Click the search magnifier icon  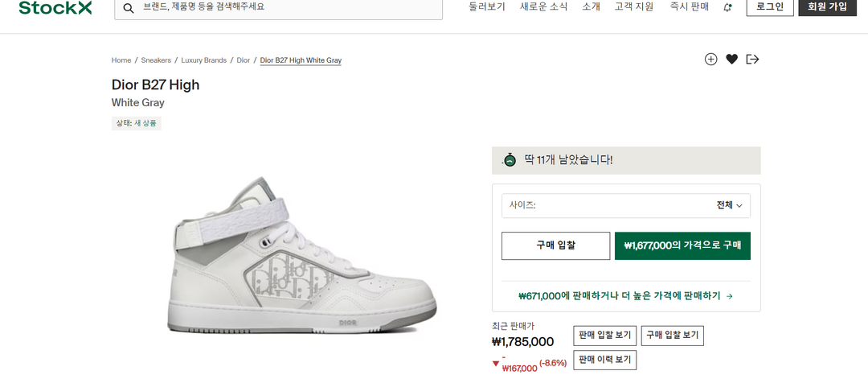click(128, 8)
